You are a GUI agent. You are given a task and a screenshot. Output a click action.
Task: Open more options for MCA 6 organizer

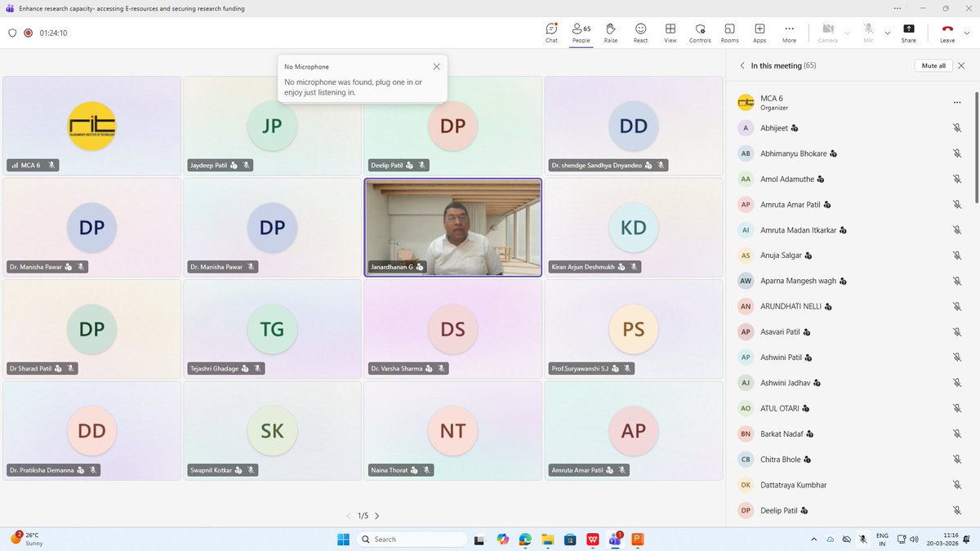(x=956, y=103)
